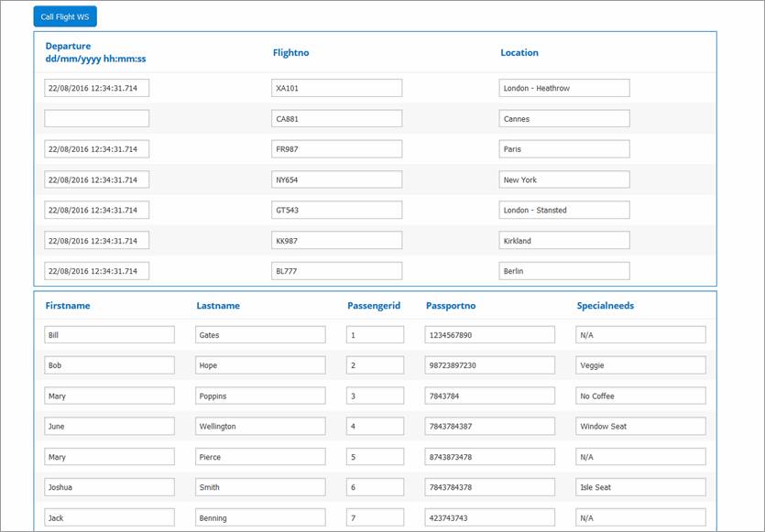
Task: Focus the passport number 98723897230 field
Action: click(489, 365)
